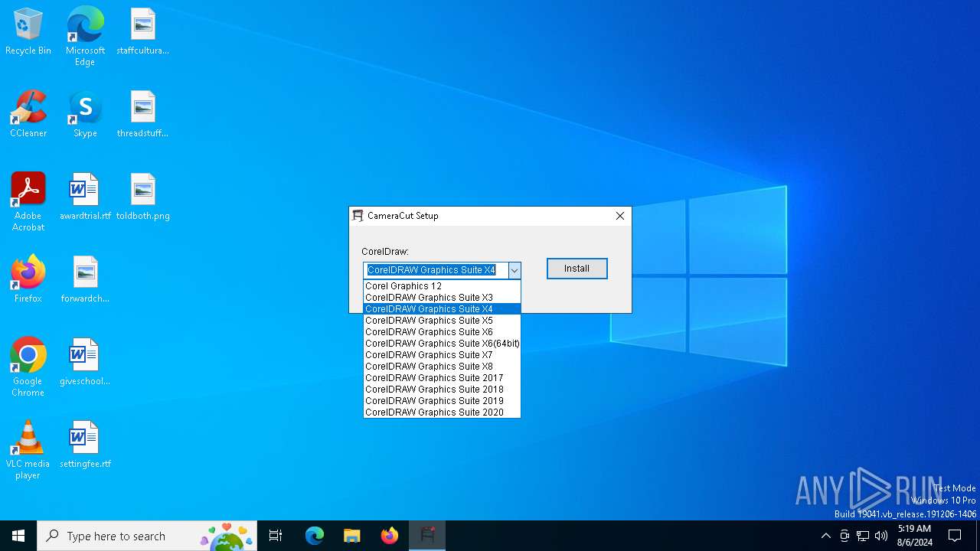Viewport: 980px width, 551px height.
Task: Open Task View from the taskbar
Action: 276,536
